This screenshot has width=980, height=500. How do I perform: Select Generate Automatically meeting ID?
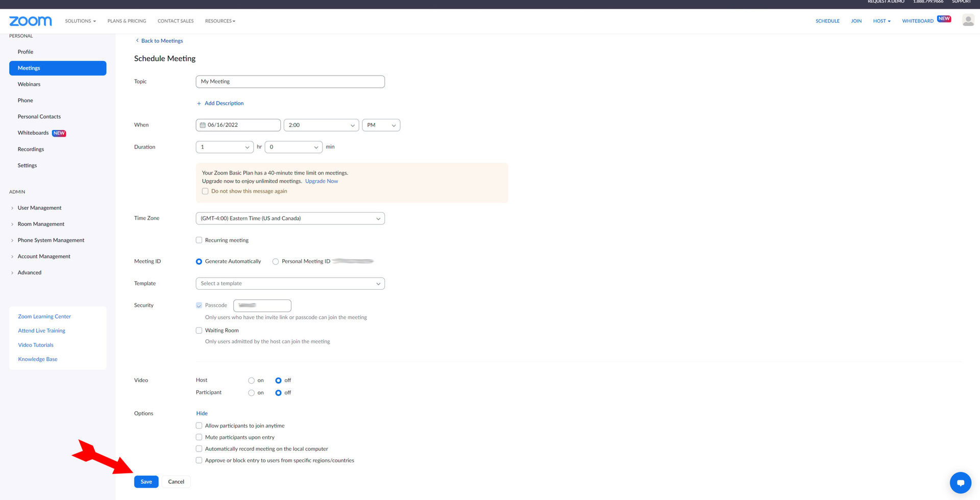pyautogui.click(x=199, y=262)
